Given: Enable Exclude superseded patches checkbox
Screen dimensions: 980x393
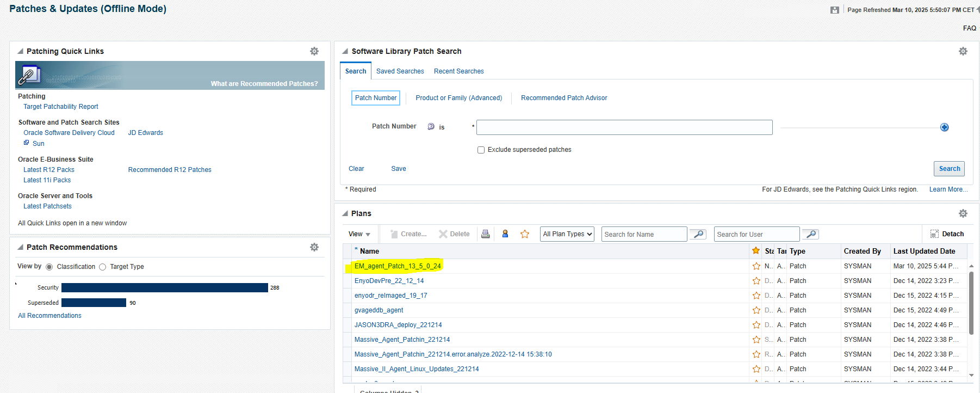Looking at the screenshot, I should [x=481, y=150].
